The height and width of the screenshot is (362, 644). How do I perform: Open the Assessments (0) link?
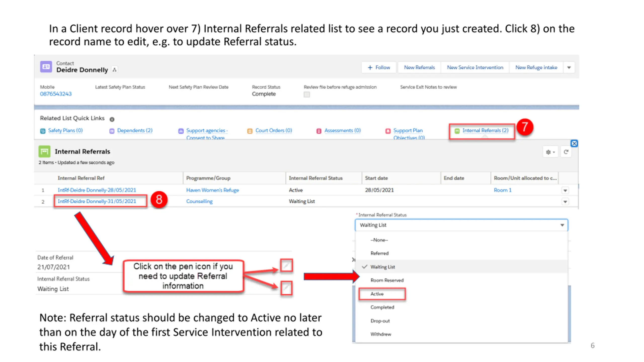pos(342,130)
